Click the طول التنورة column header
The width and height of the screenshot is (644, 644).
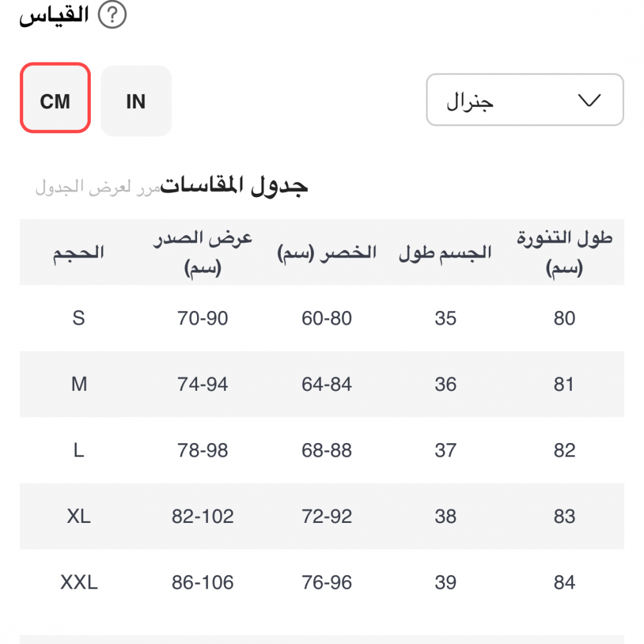pos(564,252)
